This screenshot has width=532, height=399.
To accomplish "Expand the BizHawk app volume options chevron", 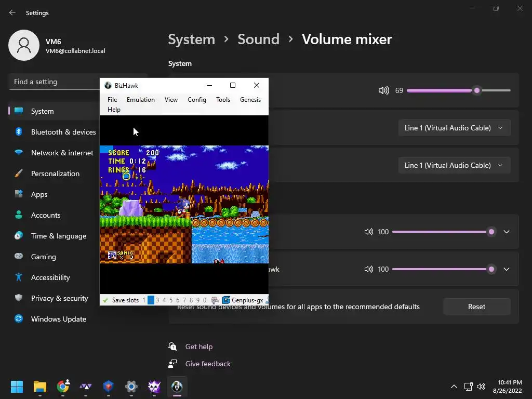I will 506,269.
